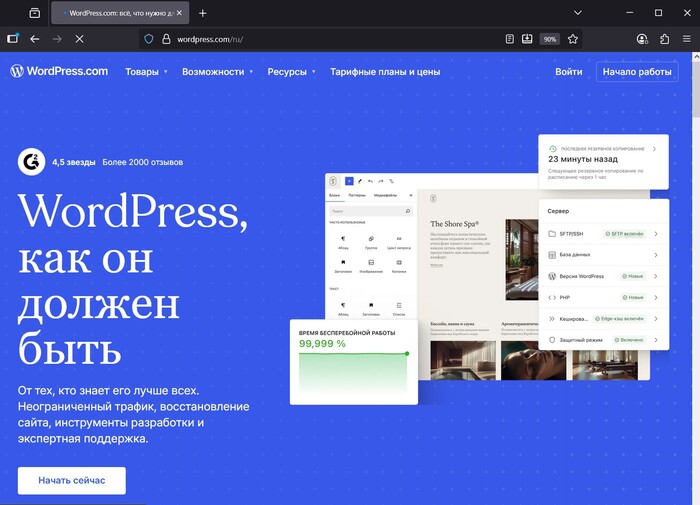
Task: Click the G2 rating badge
Action: point(31,162)
